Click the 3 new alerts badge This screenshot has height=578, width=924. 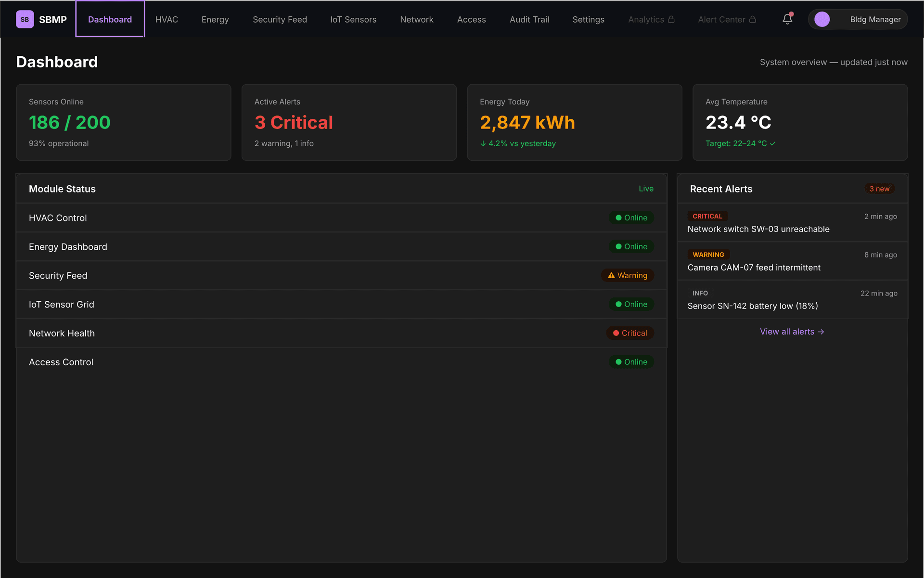(879, 189)
